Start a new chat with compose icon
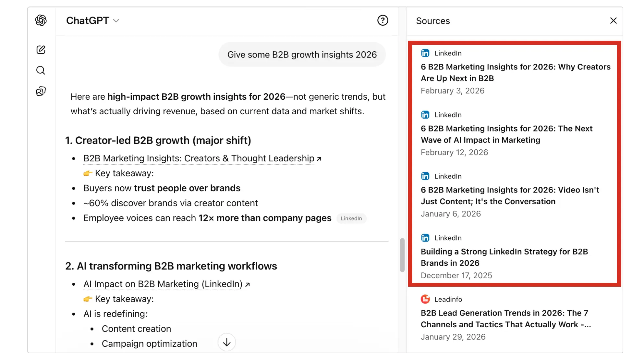The width and height of the screenshot is (644, 362). point(41,50)
